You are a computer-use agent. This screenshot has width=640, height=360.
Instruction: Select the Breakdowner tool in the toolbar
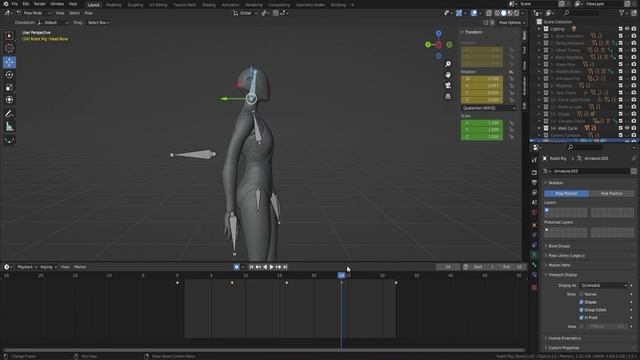9,140
